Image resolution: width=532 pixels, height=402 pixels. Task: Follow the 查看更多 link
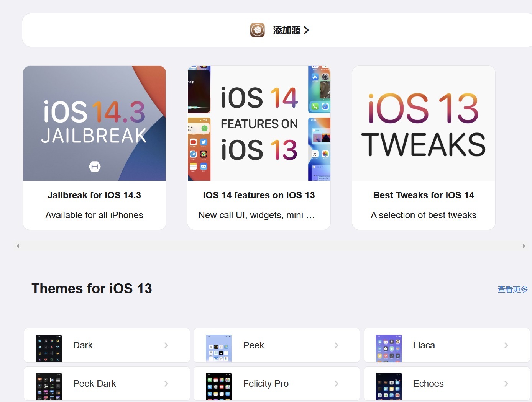[x=512, y=289]
